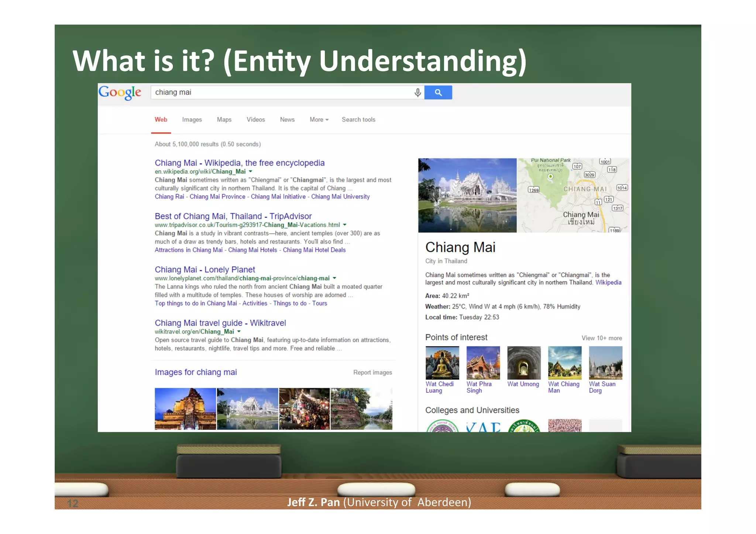Open Search tools

(x=358, y=120)
